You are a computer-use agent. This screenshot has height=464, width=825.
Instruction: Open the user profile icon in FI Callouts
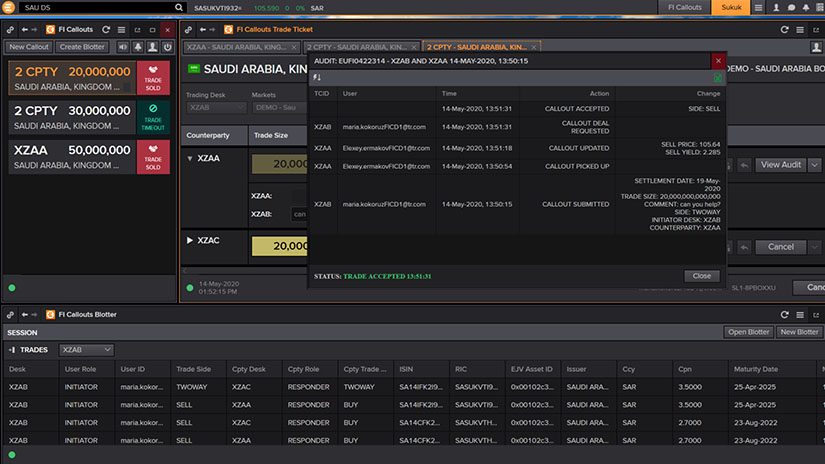click(x=152, y=47)
